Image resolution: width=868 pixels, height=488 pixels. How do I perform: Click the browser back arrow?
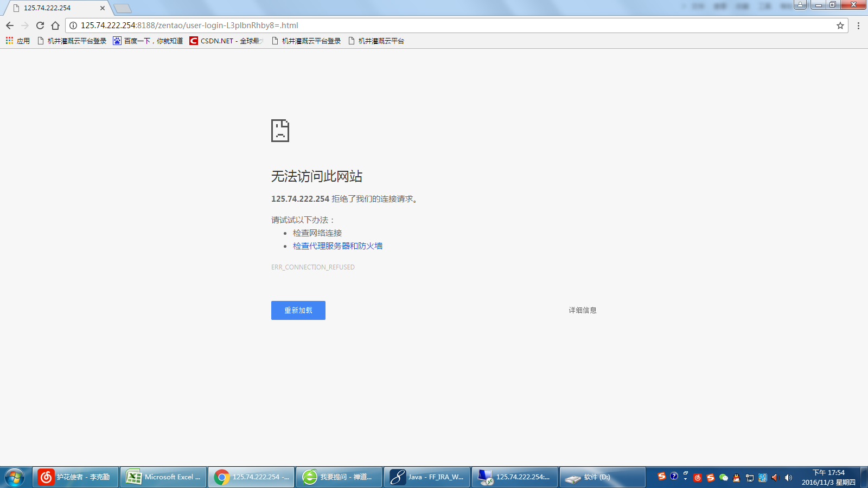10,25
